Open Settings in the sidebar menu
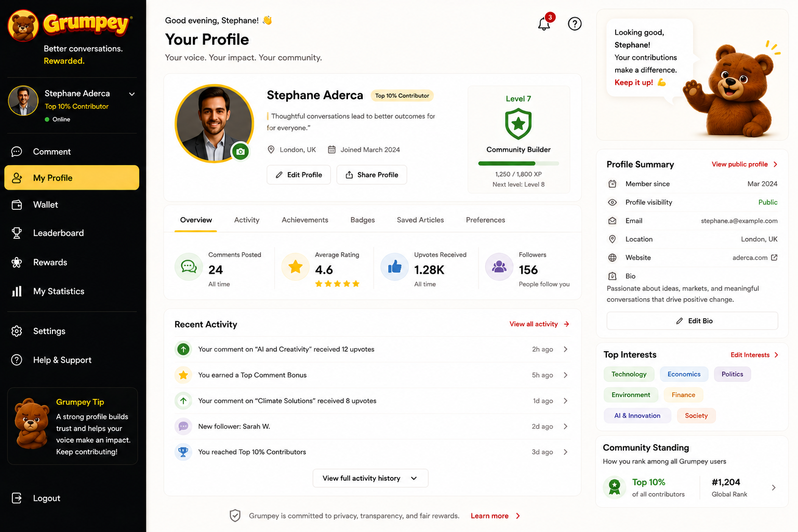Viewport: 798px width, 532px height. pos(72,331)
